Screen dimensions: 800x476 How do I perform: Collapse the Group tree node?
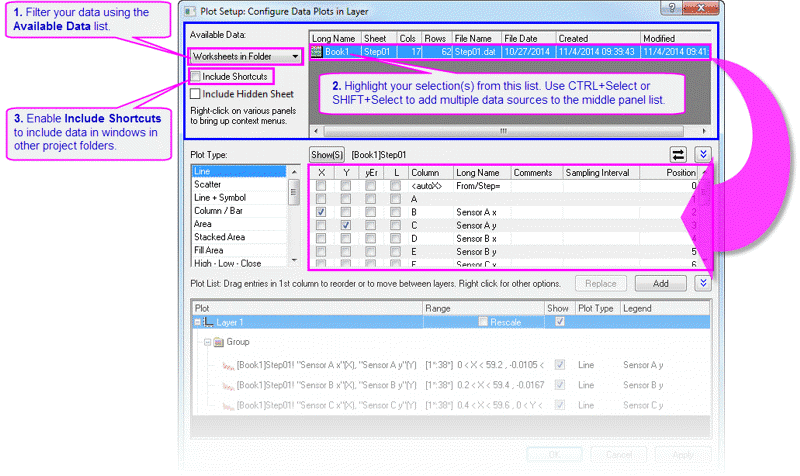coord(206,342)
